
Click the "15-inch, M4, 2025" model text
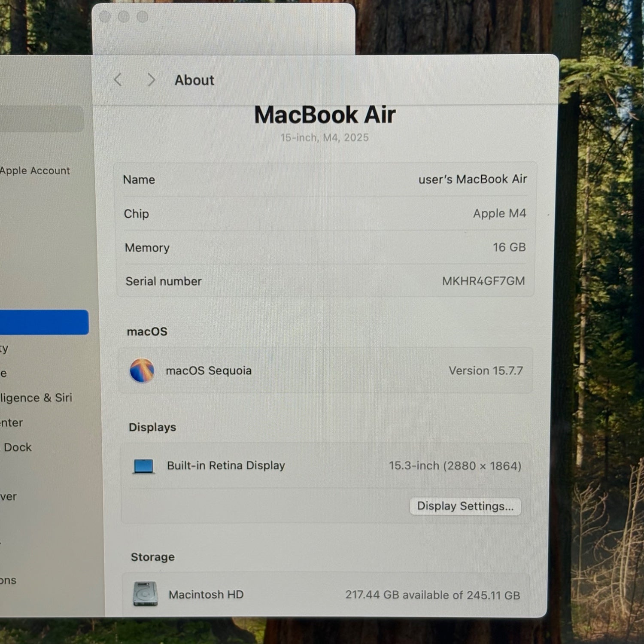pos(325,137)
